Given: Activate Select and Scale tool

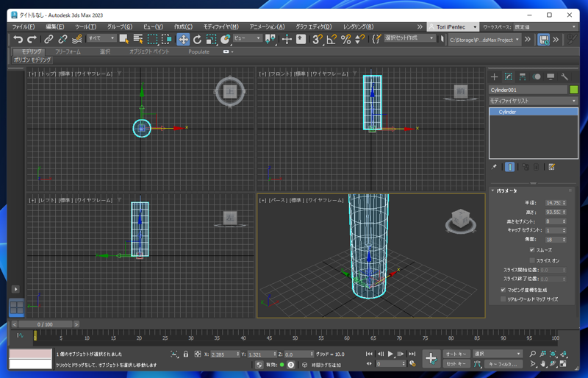Looking at the screenshot, I should [211, 39].
